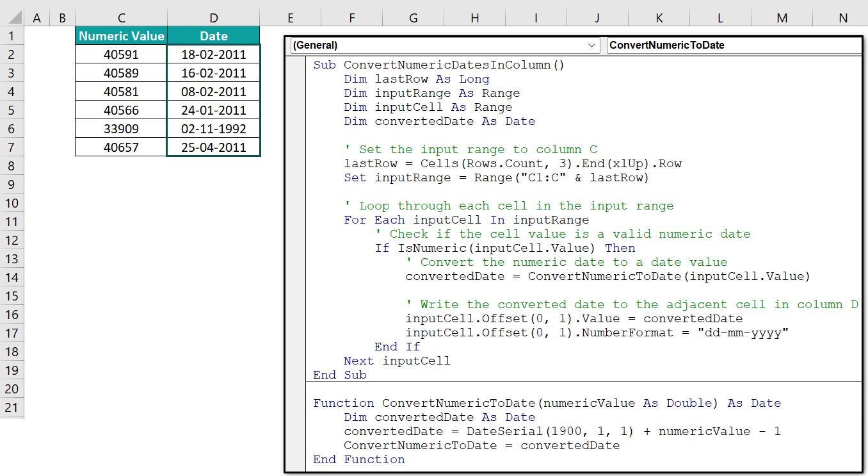Click the For Each inputCell line

point(467,220)
